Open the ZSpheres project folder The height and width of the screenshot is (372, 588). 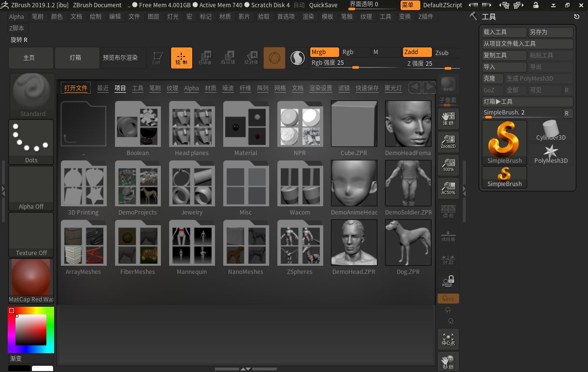click(x=300, y=247)
